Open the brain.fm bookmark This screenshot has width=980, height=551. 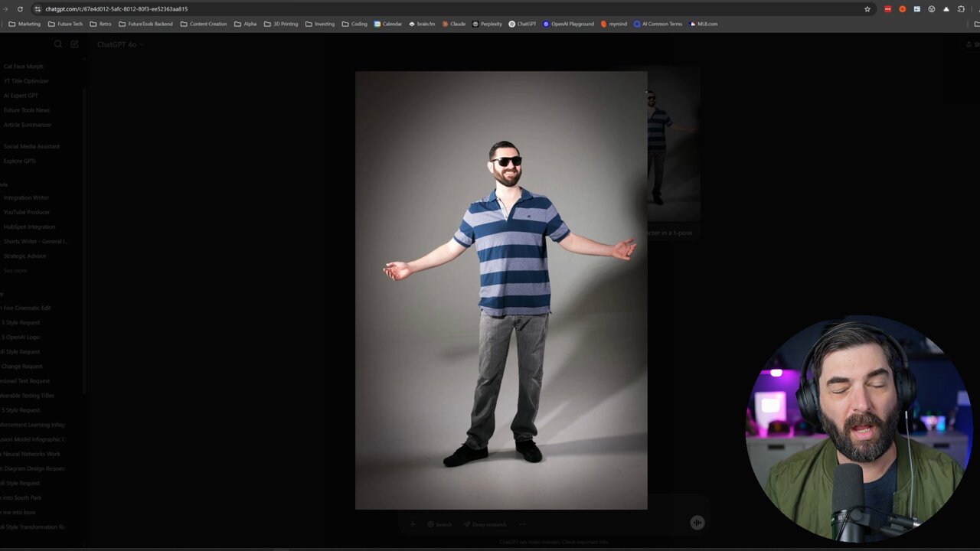pos(422,24)
